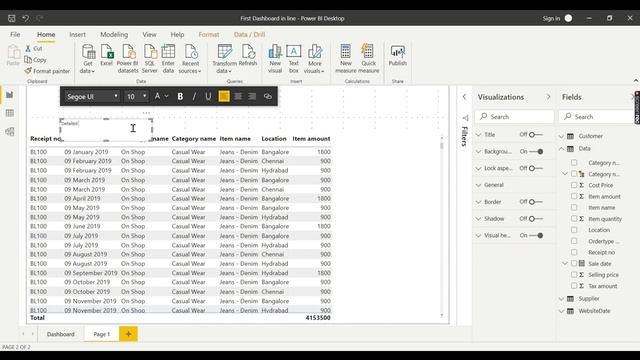Switch to the Modeling ribbon tab
This screenshot has height=360, width=640.
114,35
